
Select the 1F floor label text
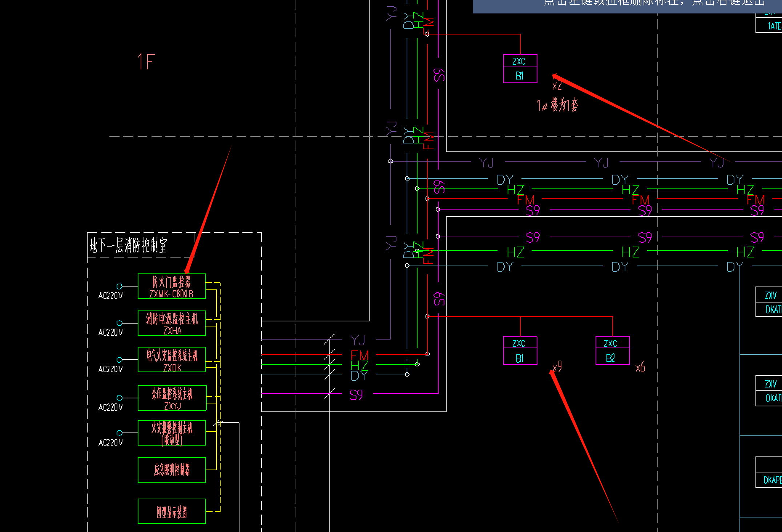tap(146, 62)
